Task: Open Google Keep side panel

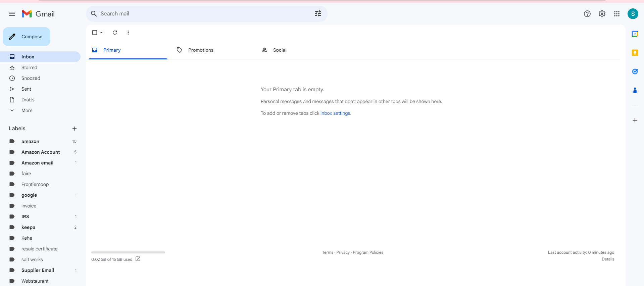Action: coord(635,53)
